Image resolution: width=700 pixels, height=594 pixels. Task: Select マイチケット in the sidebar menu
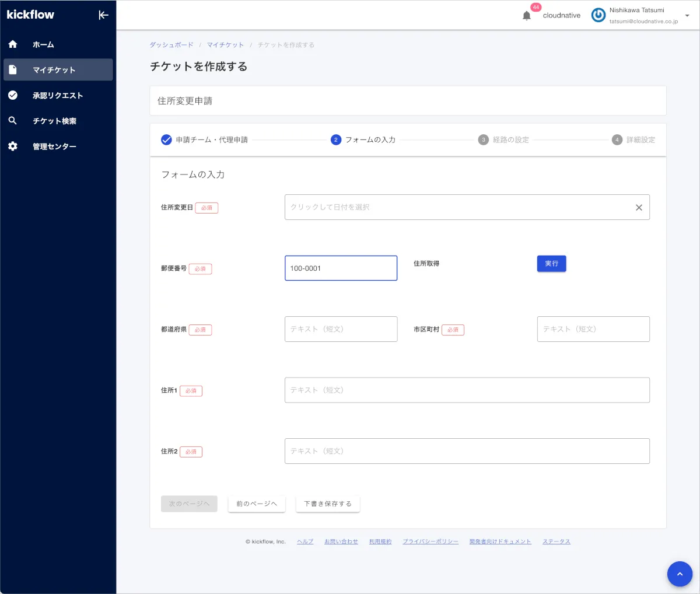[x=58, y=70]
